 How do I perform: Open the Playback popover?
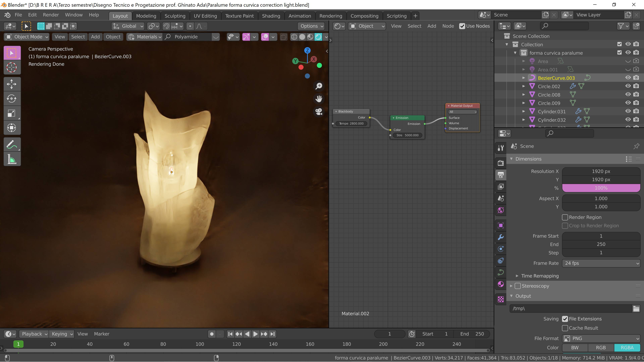(34, 334)
